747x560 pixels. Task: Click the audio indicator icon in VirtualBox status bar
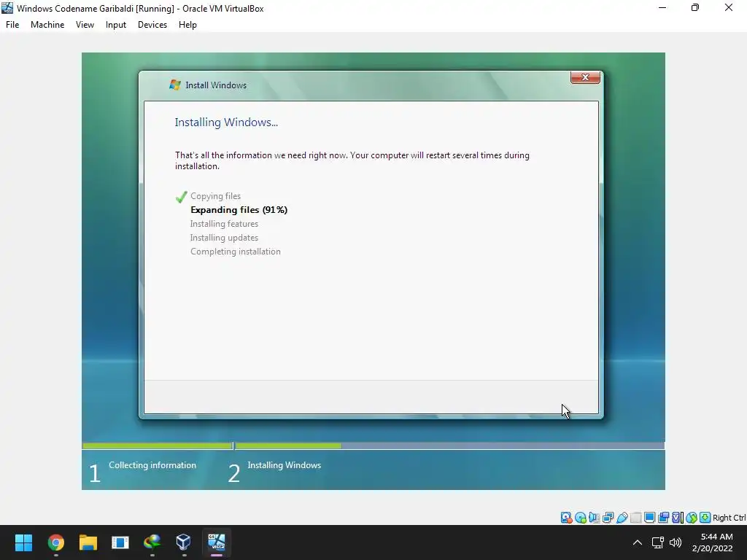(x=594, y=518)
